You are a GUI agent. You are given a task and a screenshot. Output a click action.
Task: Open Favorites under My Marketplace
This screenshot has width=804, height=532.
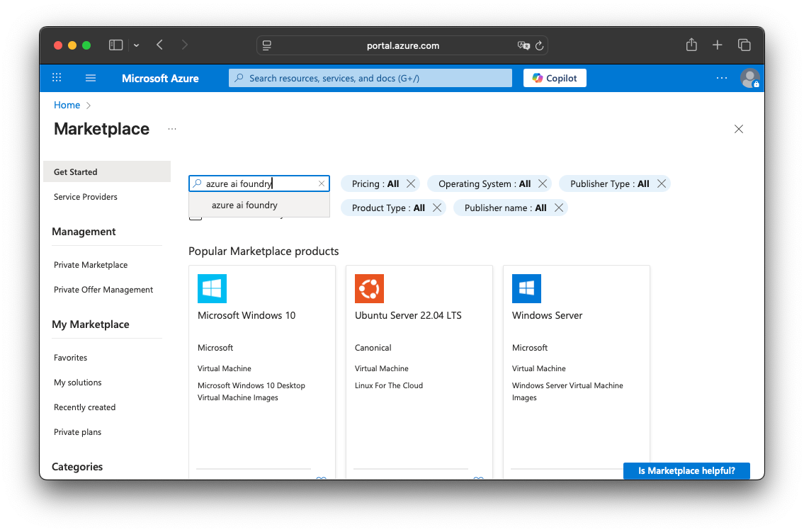(70, 358)
